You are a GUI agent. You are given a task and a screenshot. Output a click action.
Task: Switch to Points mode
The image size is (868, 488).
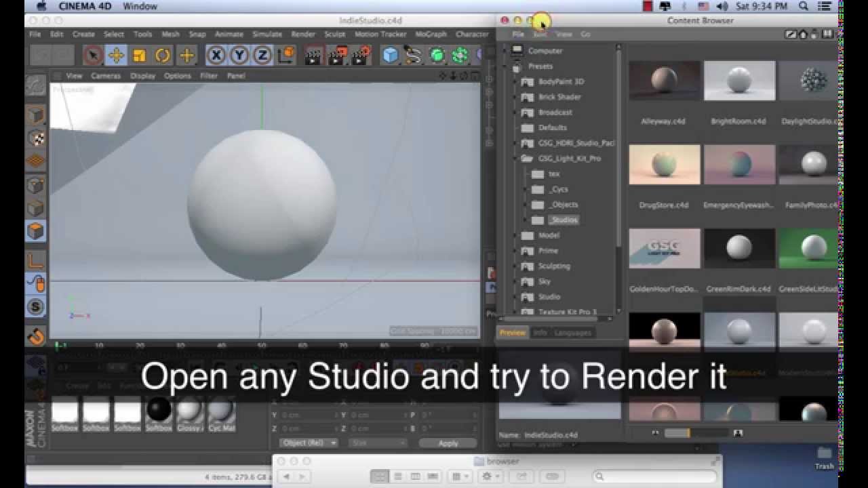36,185
